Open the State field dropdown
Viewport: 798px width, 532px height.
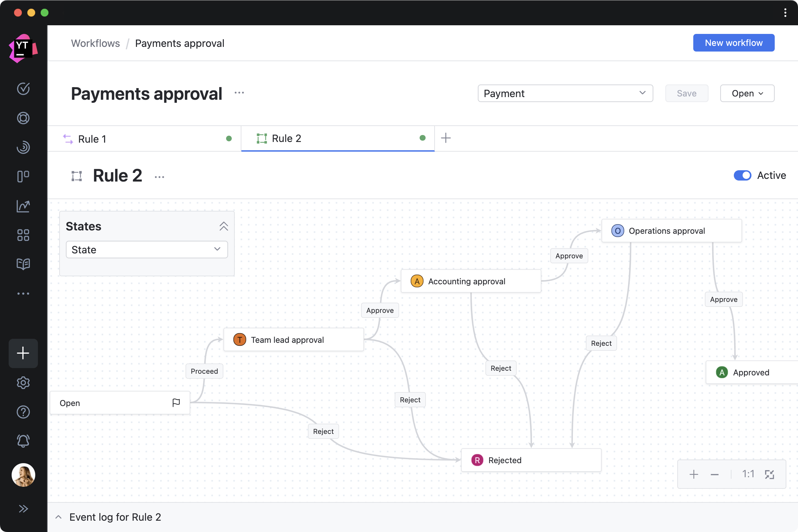click(147, 250)
